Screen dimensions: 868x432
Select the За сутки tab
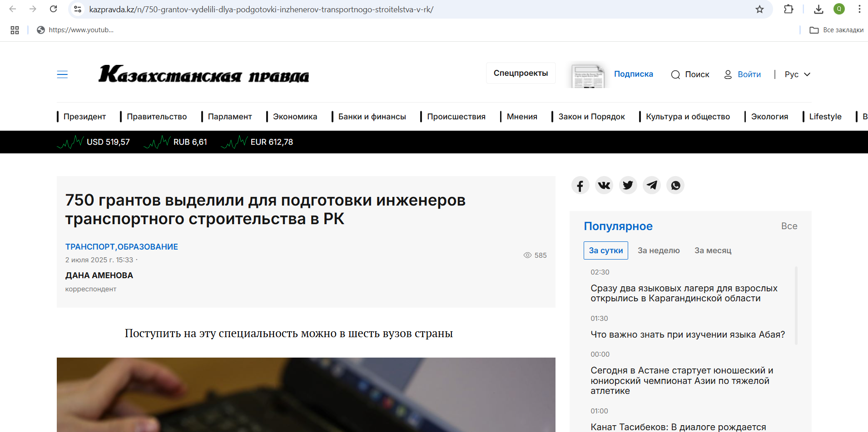[606, 250]
